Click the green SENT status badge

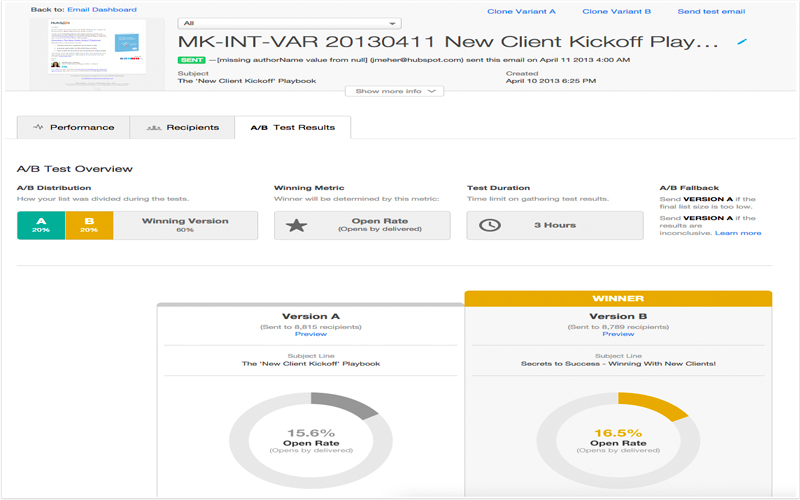[x=190, y=61]
